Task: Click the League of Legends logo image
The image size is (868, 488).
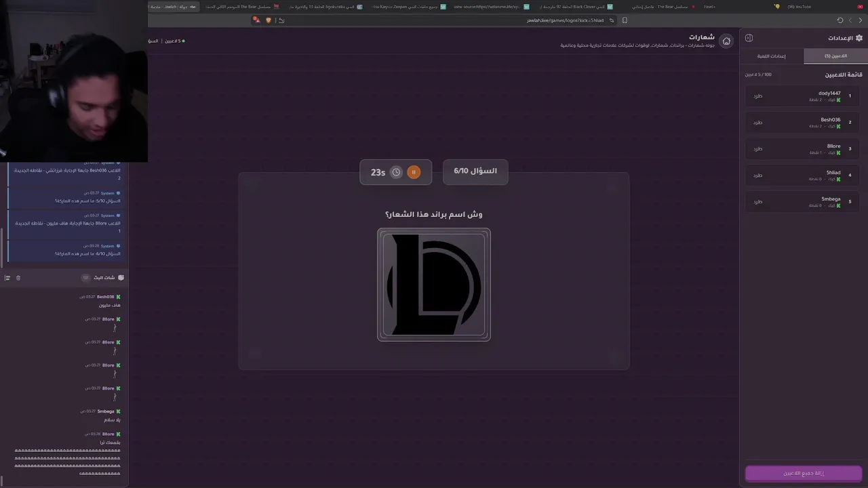Action: click(x=434, y=285)
